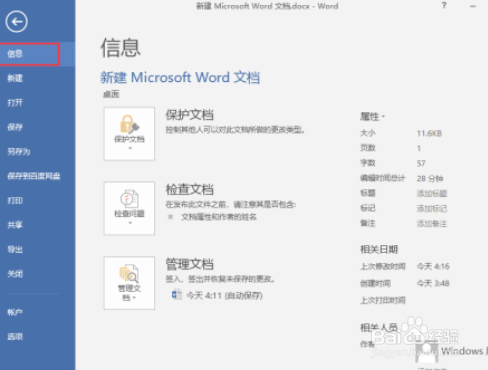Select 新建 (New) in the sidebar
This screenshot has height=370, width=488.
click(x=15, y=78)
